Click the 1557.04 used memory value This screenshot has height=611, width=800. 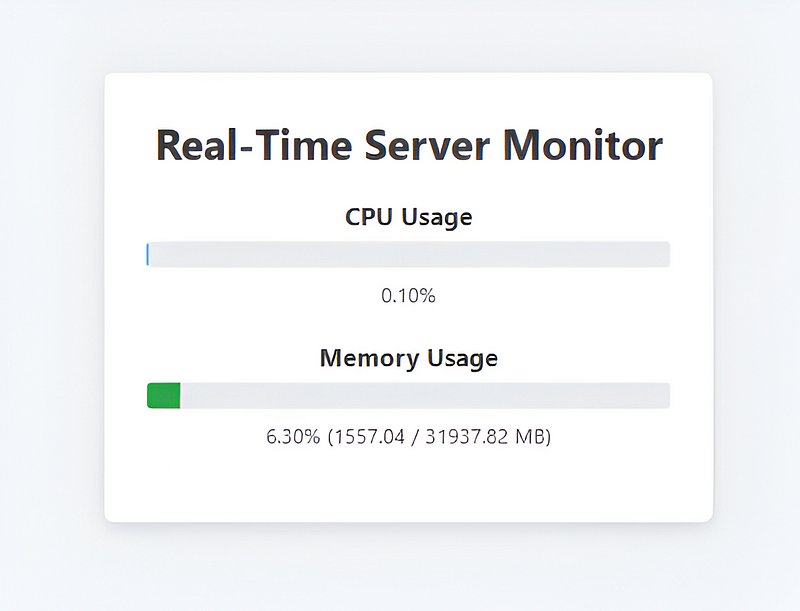pyautogui.click(x=369, y=437)
